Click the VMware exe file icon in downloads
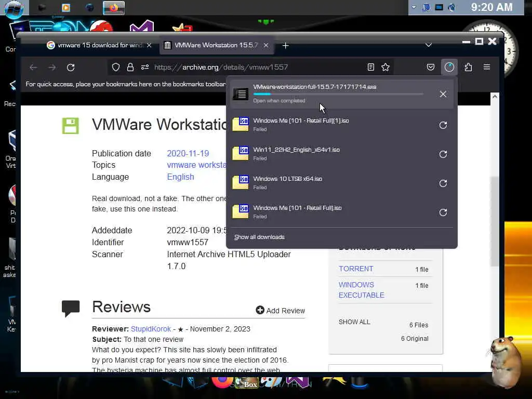 coord(241,94)
